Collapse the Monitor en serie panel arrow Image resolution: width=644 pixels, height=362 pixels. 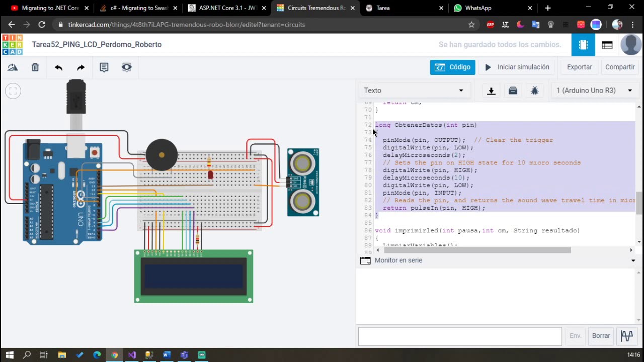pos(633,260)
